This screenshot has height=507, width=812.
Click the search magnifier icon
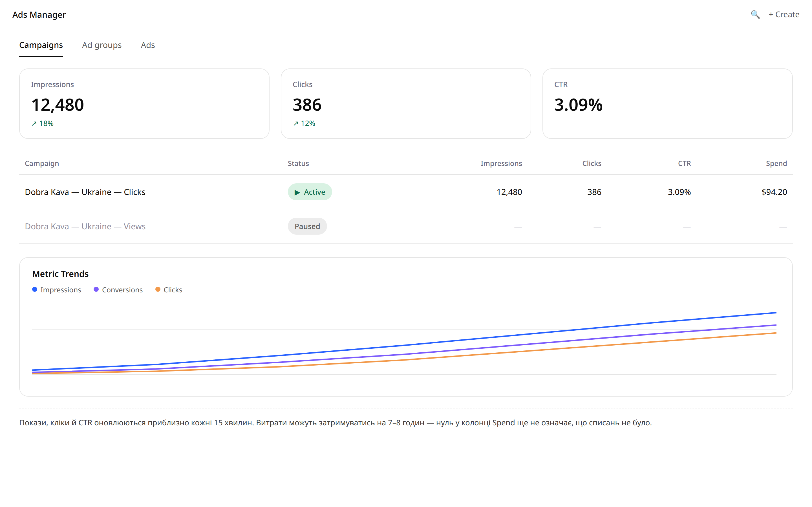pos(755,14)
